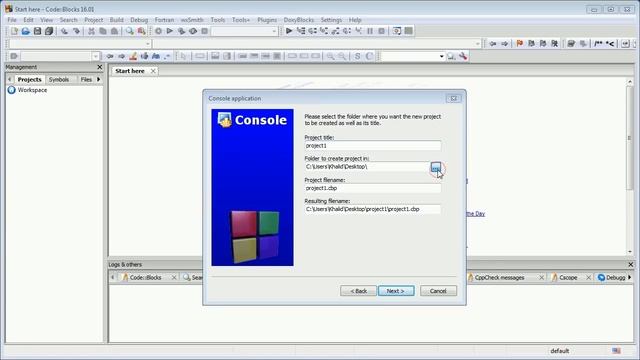Click the Run to cursor debugger icon
The image size is (640, 360).
[301, 31]
